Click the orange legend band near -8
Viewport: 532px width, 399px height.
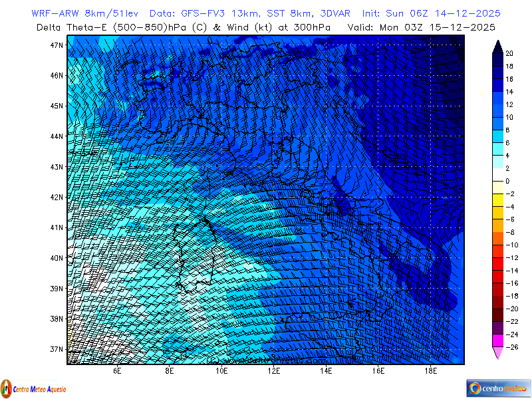pyautogui.click(x=497, y=232)
